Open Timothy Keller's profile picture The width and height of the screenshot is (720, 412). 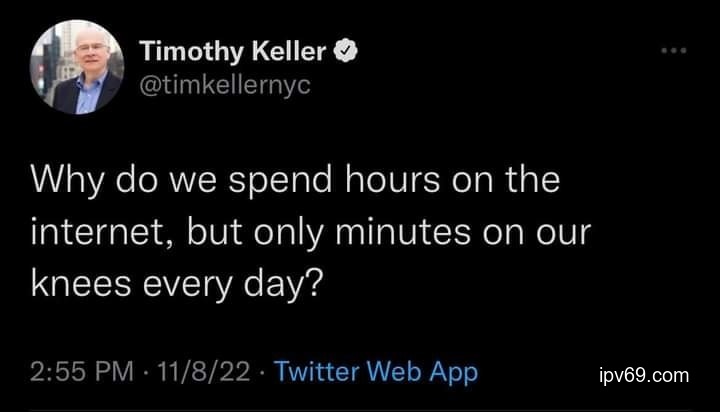tap(76, 69)
